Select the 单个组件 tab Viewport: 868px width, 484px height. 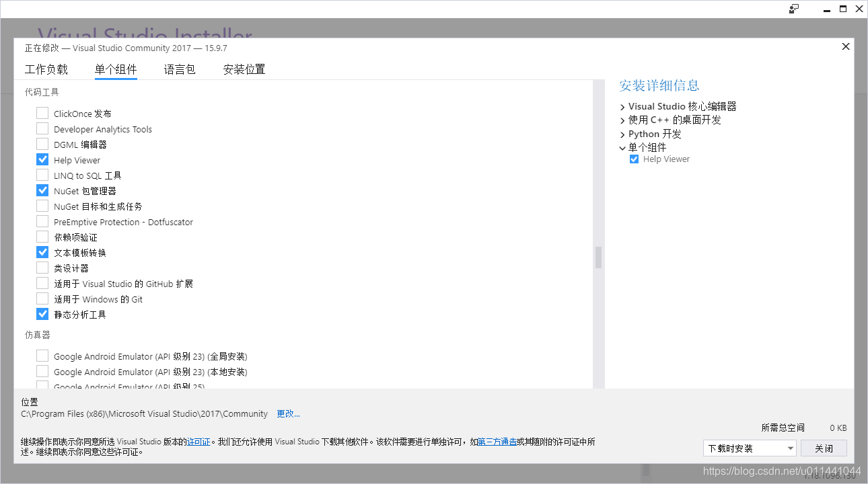pos(116,69)
